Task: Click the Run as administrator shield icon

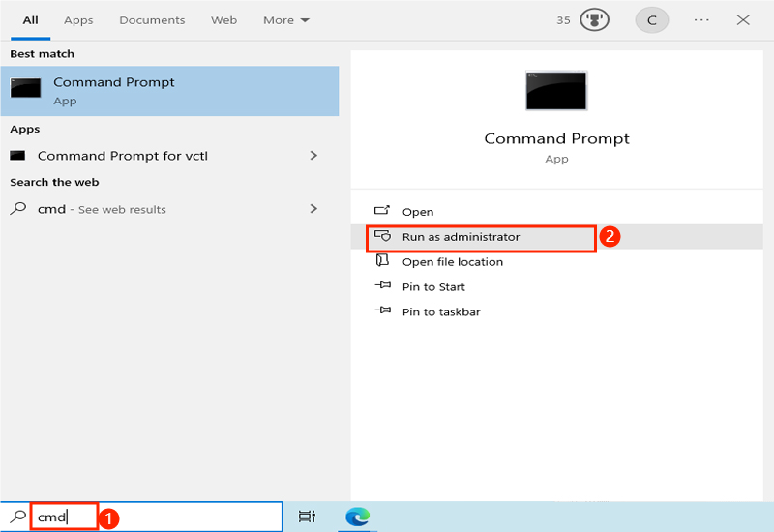Action: point(382,236)
